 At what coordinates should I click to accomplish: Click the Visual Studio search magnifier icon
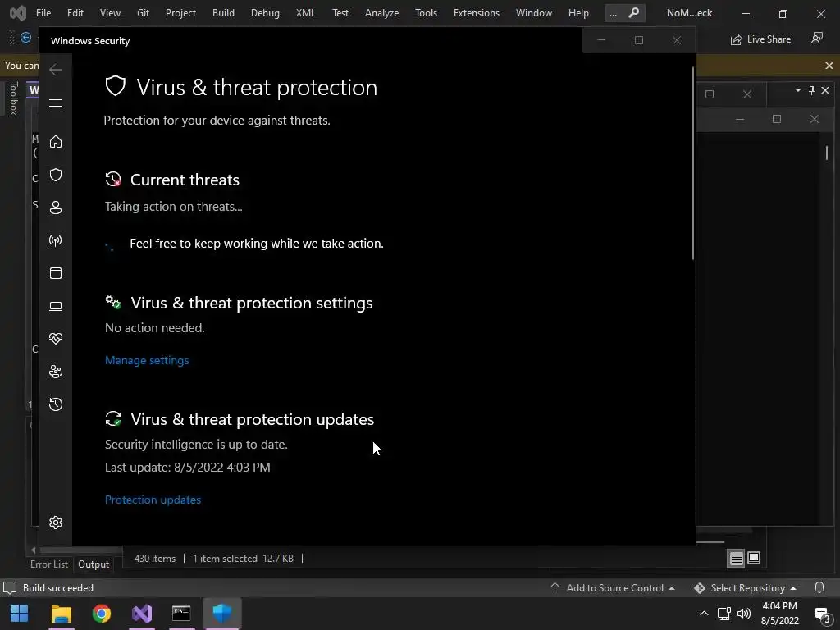pyautogui.click(x=634, y=12)
